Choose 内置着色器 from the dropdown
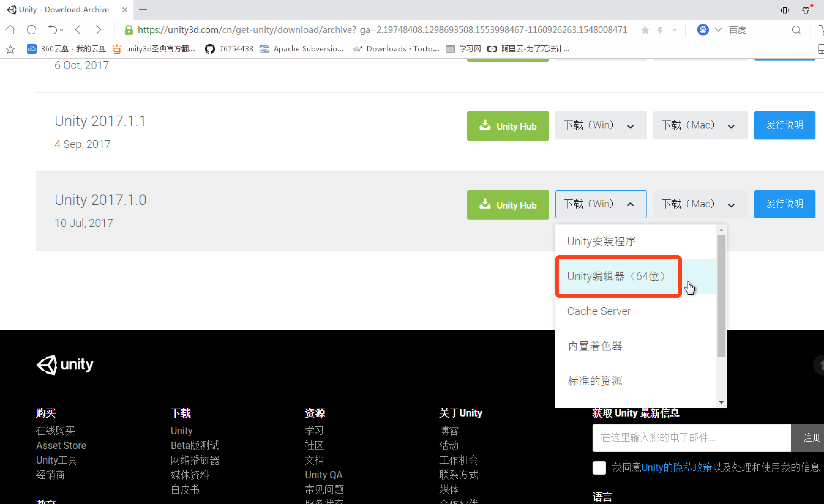The width and height of the screenshot is (824, 504). coord(635,346)
